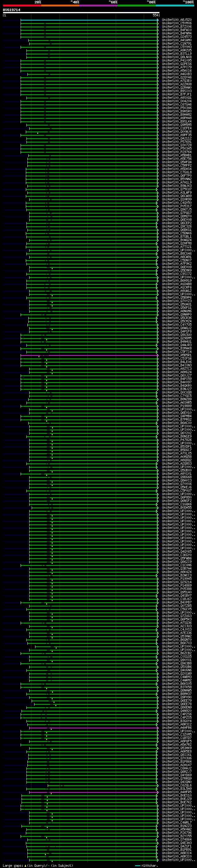
Task: Select the UniRef100_A5E756 label
Action: click(x=177, y=159)
